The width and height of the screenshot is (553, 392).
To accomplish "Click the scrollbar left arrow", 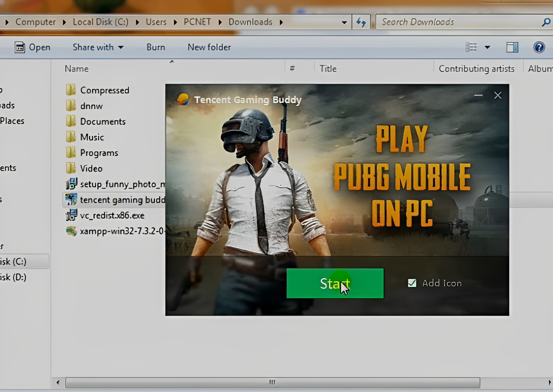I will [x=58, y=382].
